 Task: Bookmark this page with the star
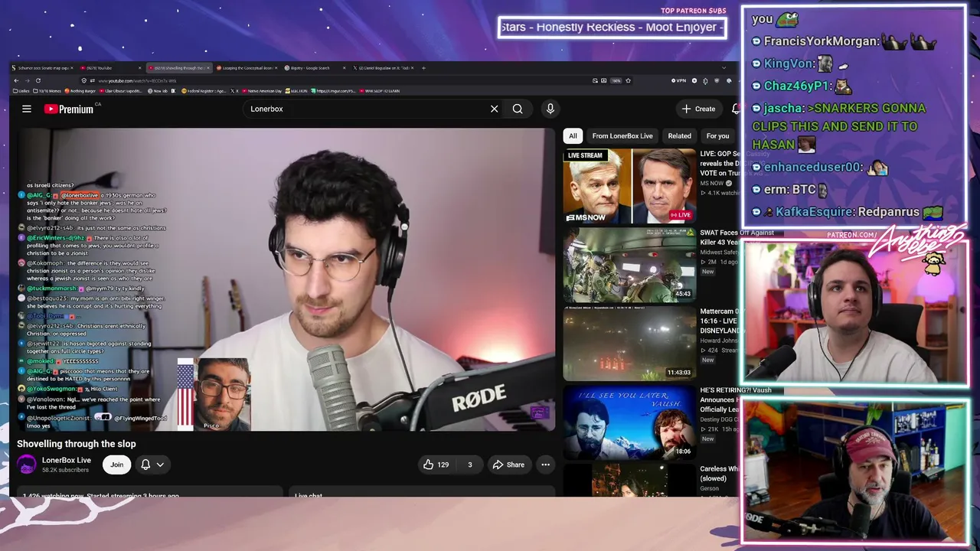629,80
